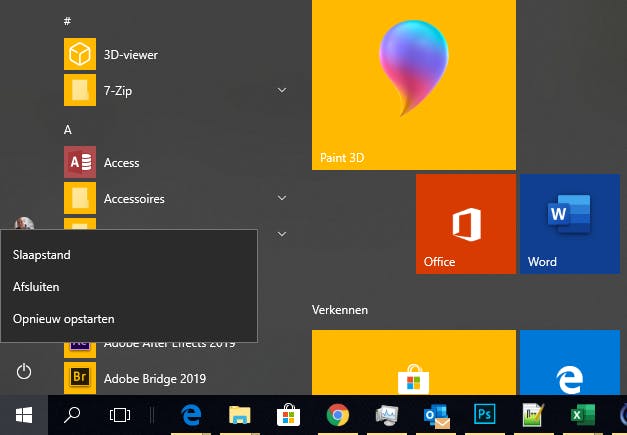627x435 pixels.
Task: Launch Excel from the taskbar
Action: (x=583, y=415)
